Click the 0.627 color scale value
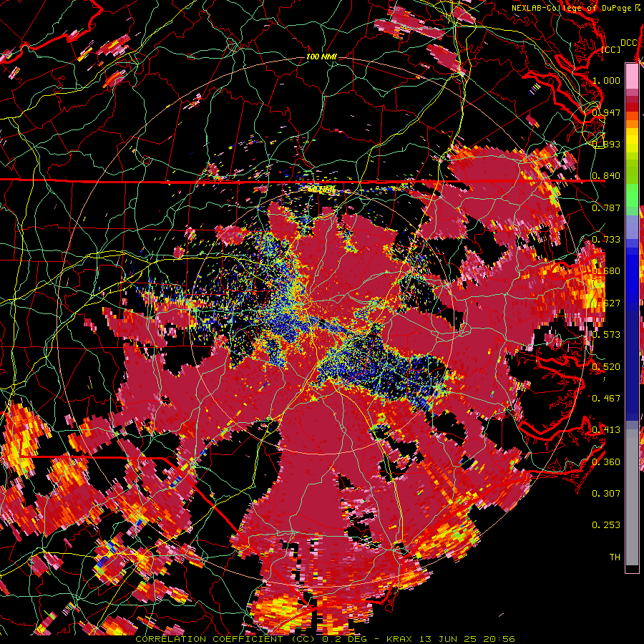The height and width of the screenshot is (644, 644). (x=606, y=303)
